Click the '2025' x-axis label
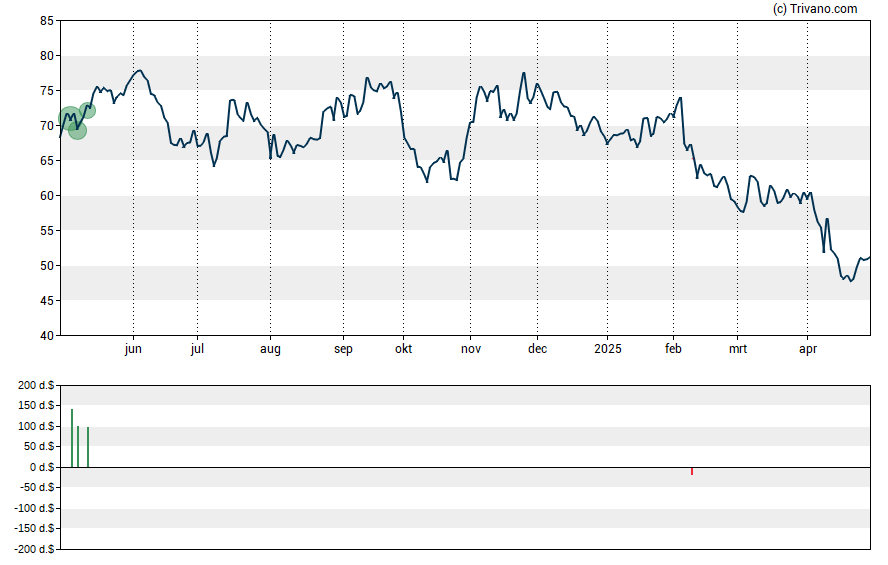The image size is (888, 565). [608, 349]
